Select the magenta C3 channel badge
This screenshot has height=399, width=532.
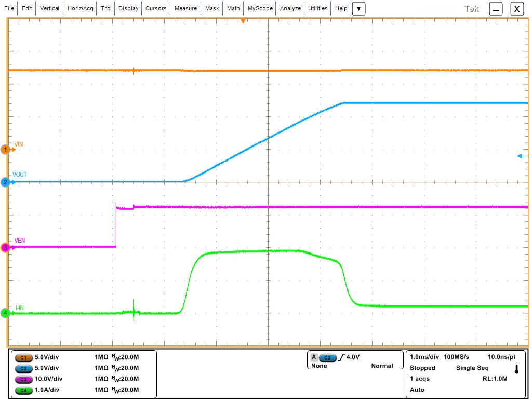[x=23, y=379]
